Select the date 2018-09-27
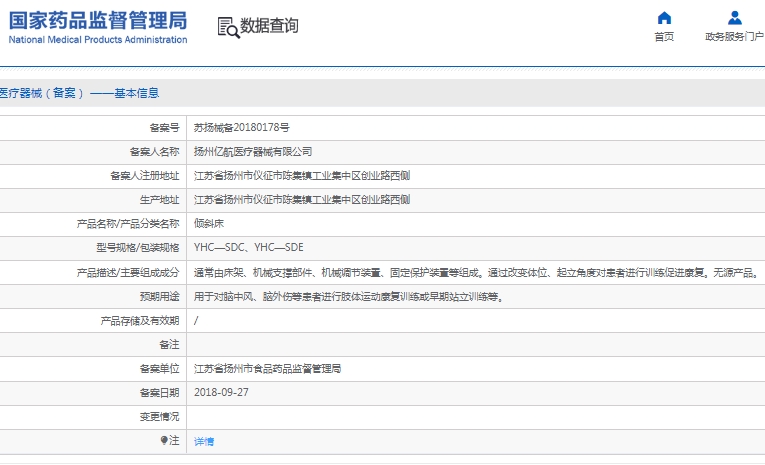This screenshot has width=765, height=465. pos(221,392)
